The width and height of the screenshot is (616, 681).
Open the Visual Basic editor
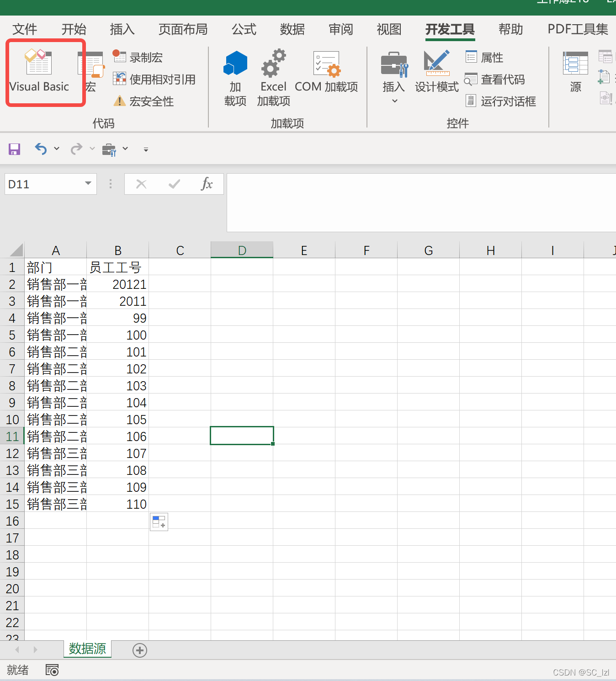click(x=39, y=72)
